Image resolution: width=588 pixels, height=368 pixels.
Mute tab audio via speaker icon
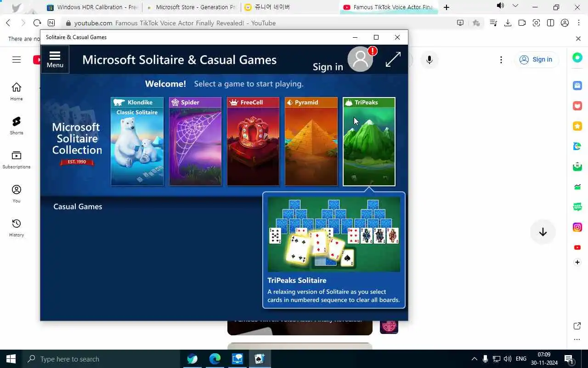point(500,6)
